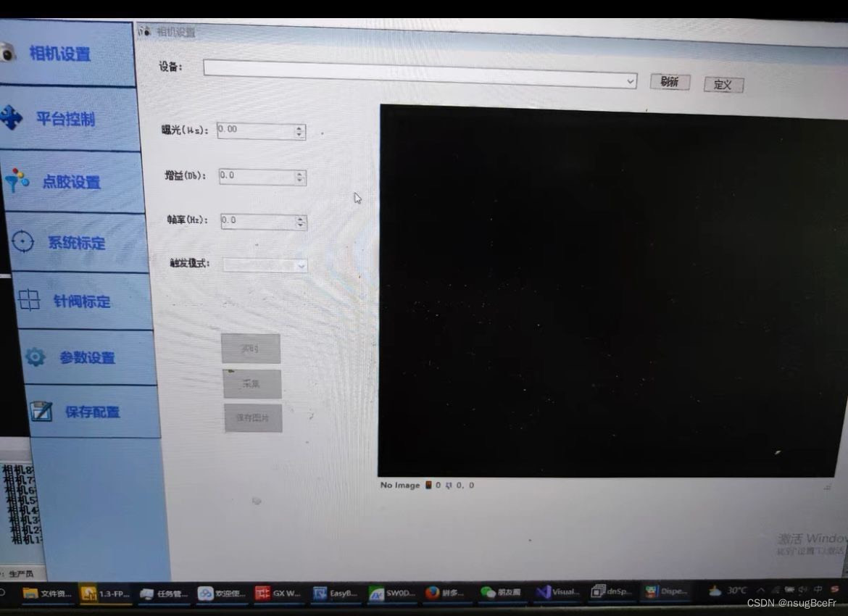Decrease 曝光 exposure with the down arrow
848x616 pixels.
[299, 136]
